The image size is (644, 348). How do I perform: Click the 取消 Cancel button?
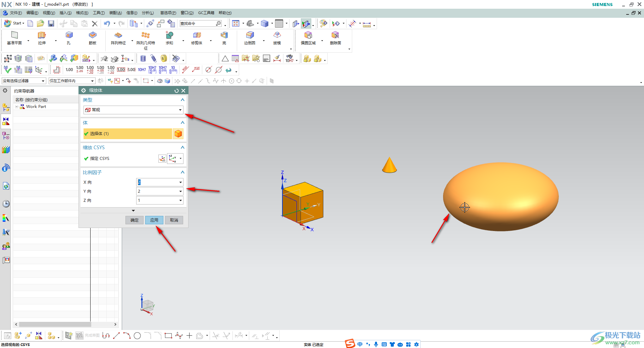point(174,220)
